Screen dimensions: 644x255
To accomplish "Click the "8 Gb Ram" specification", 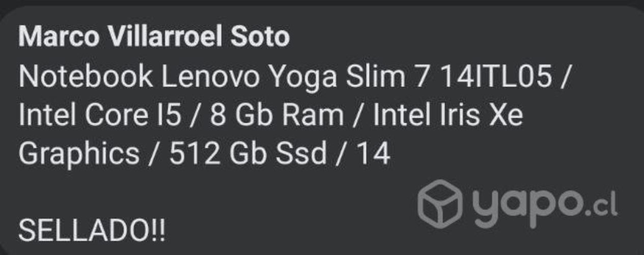I will (x=277, y=115).
